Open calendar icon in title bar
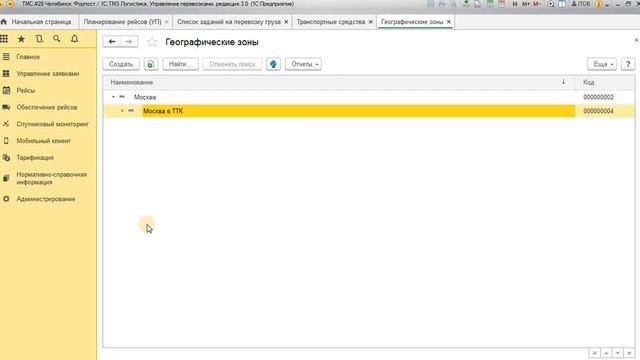Viewport: 640px width, 360px height. [502, 4]
